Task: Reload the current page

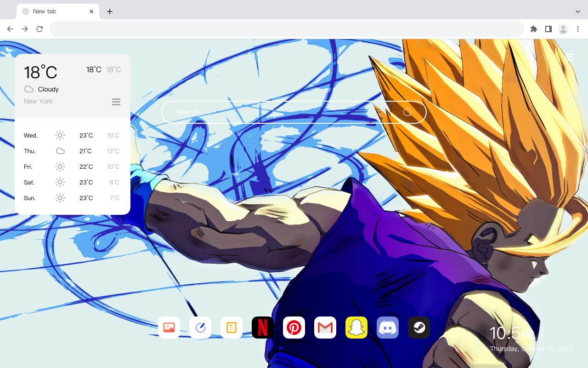Action: [x=40, y=29]
